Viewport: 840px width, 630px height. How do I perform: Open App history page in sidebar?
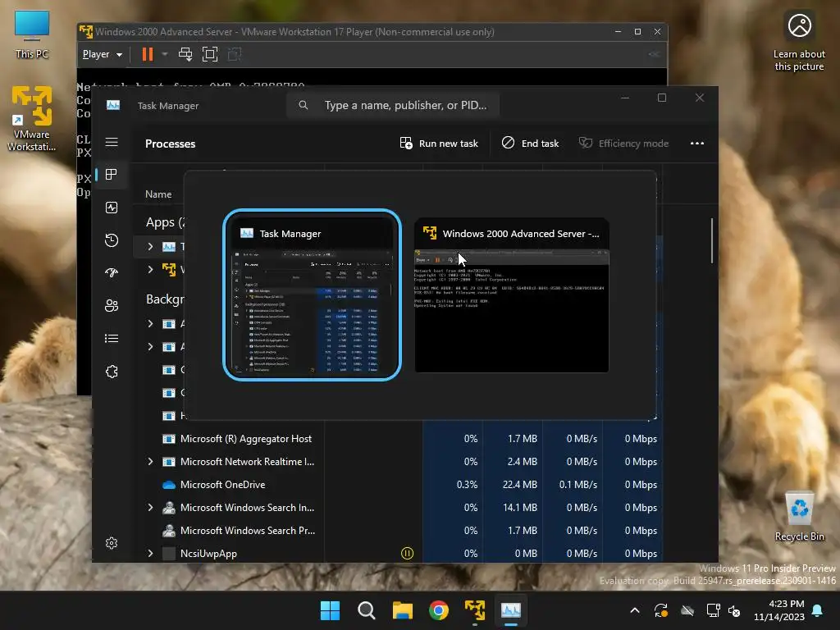[112, 240]
